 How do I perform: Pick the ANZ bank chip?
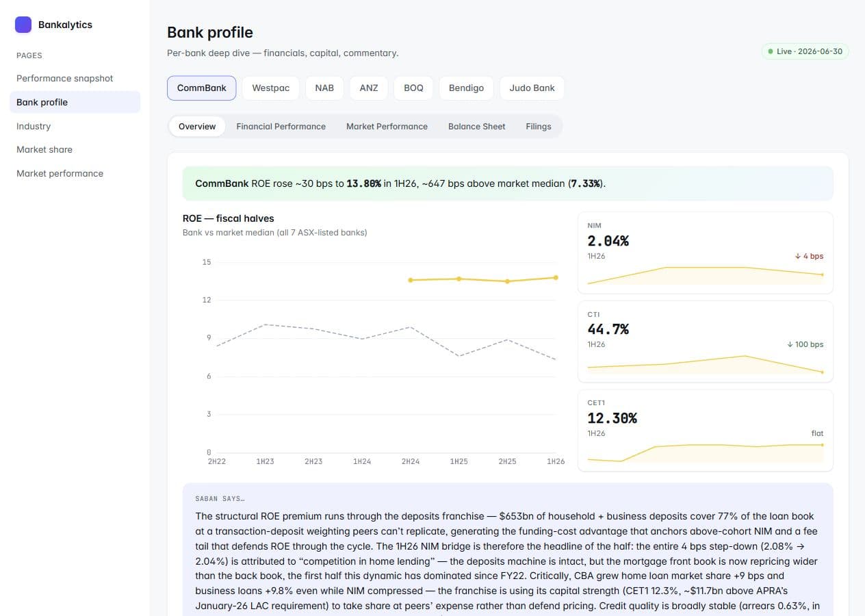click(369, 88)
